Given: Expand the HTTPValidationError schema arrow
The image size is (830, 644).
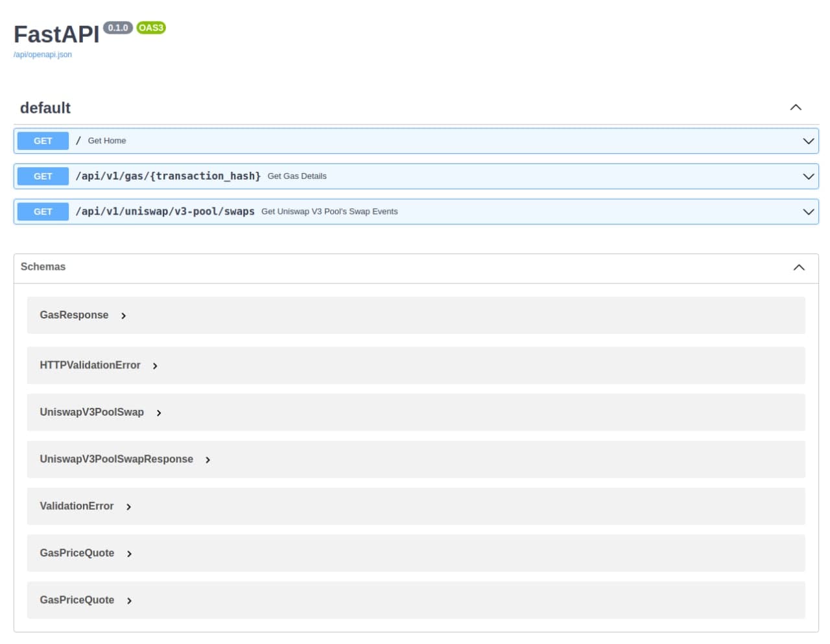Looking at the screenshot, I should click(x=155, y=366).
